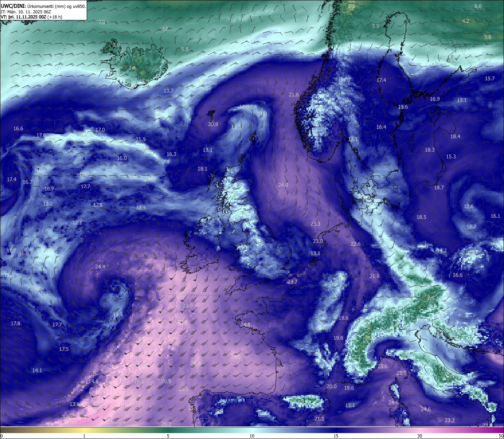The height and width of the screenshot is (439, 504).
Task: Click the colour scale label '30'
Action: pos(420,436)
